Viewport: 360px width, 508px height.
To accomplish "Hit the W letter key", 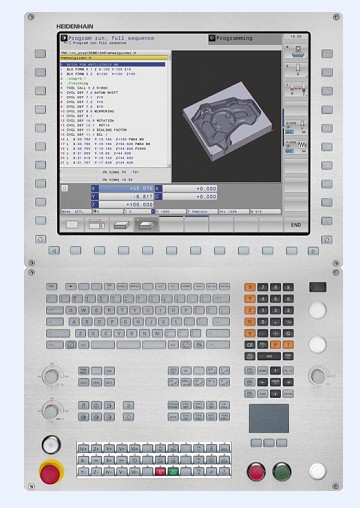I will (x=84, y=310).
